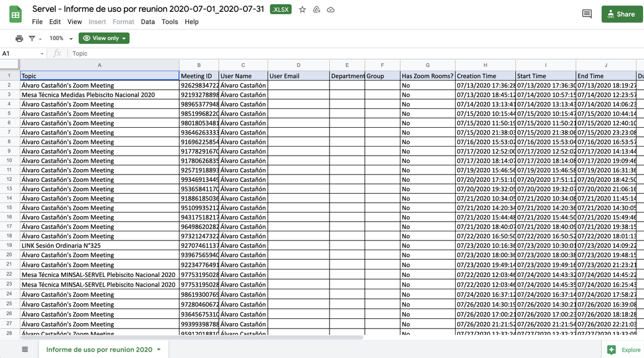Select cell LINK Sesión Ordinaria N°325
The height and width of the screenshot is (358, 644).
[x=99, y=245]
